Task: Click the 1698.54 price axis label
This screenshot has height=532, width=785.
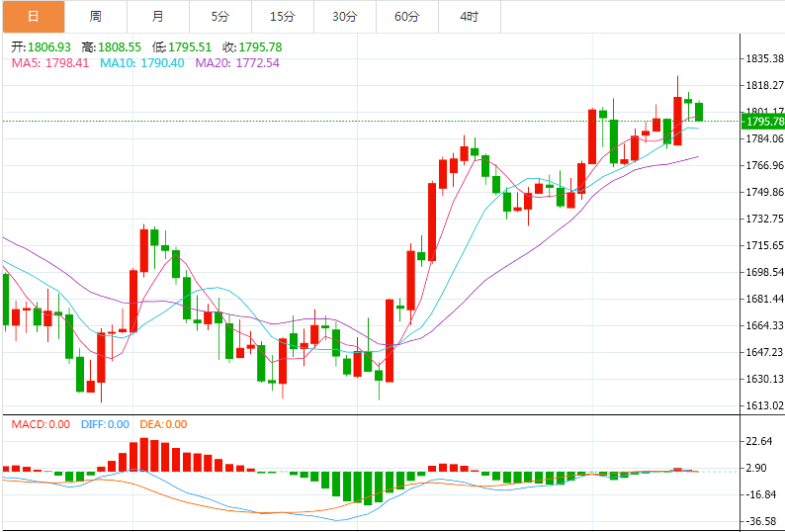Action: [765, 272]
